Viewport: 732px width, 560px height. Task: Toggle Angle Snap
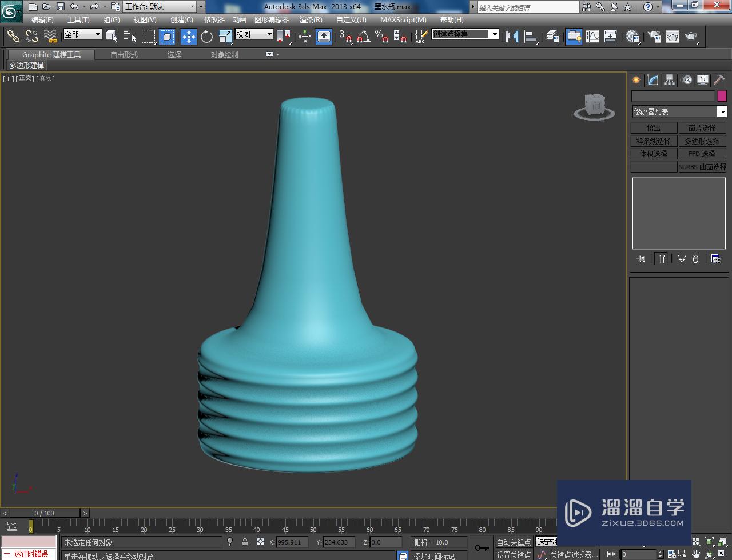363,37
